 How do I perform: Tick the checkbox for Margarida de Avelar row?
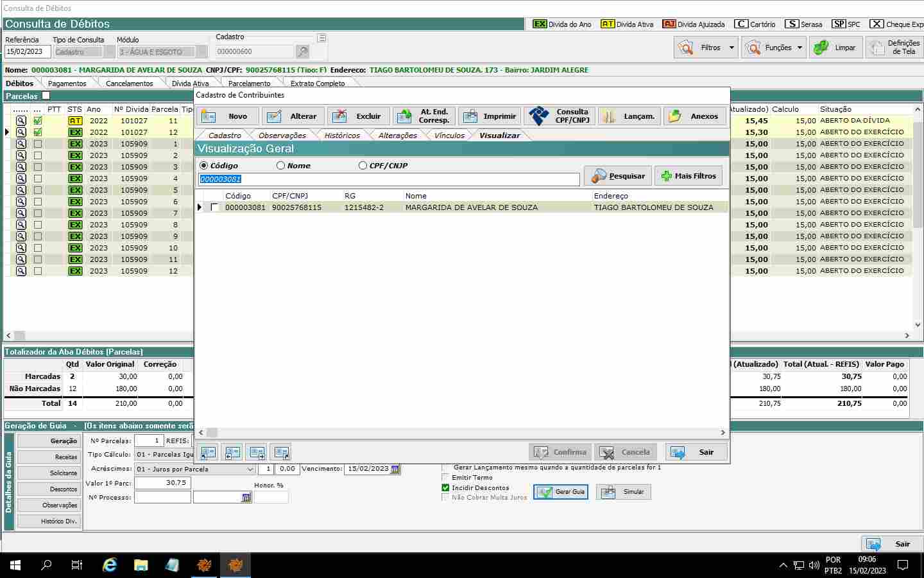[x=214, y=207]
